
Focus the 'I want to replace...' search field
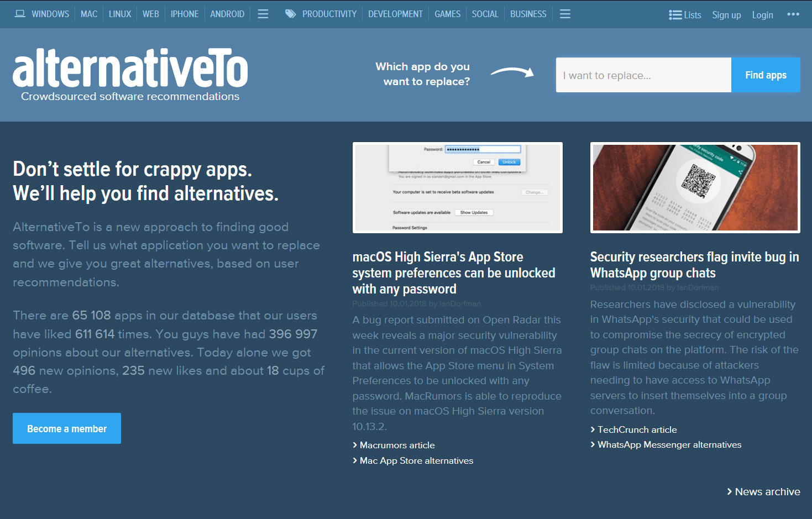(x=643, y=75)
